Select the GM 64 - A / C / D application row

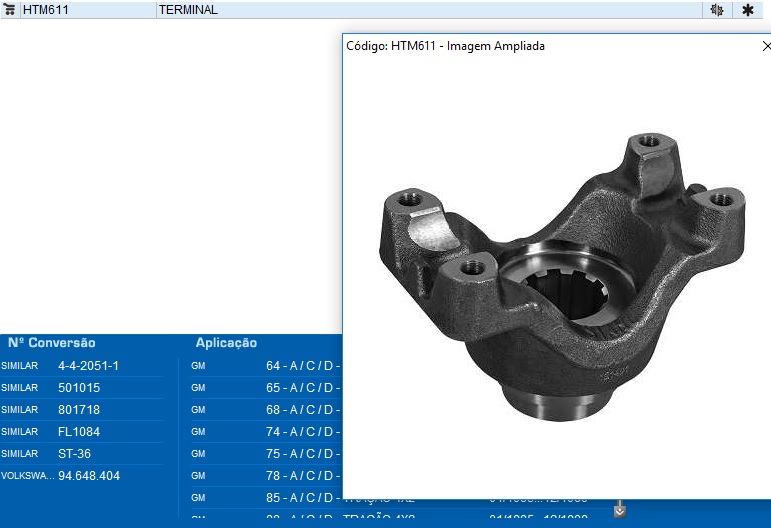pos(300,366)
